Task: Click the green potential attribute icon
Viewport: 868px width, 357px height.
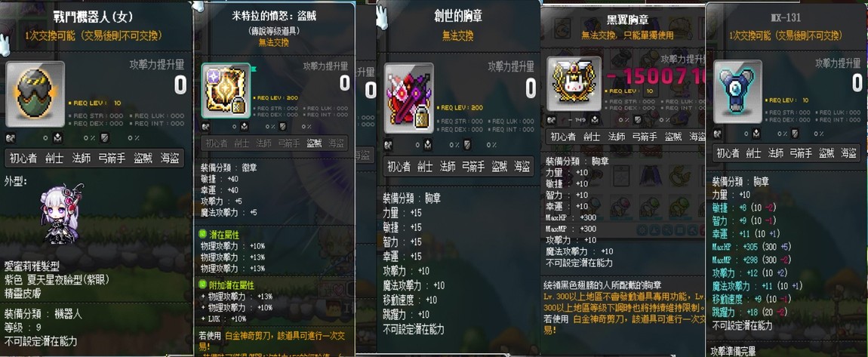Action: pos(205,235)
